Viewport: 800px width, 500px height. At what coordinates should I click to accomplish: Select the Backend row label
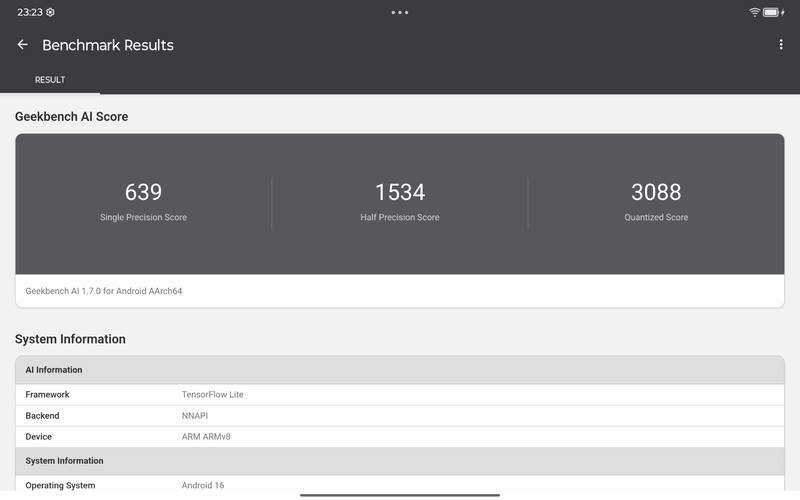pos(42,416)
